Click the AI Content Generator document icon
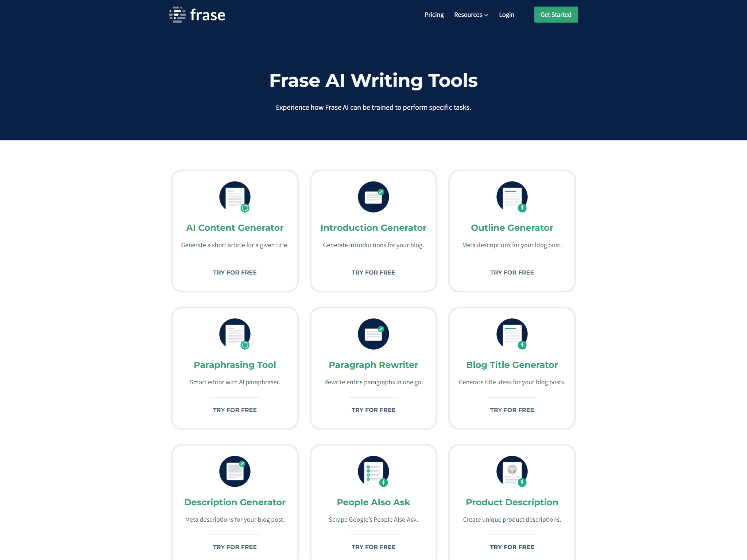The height and width of the screenshot is (560, 747). pyautogui.click(x=235, y=197)
